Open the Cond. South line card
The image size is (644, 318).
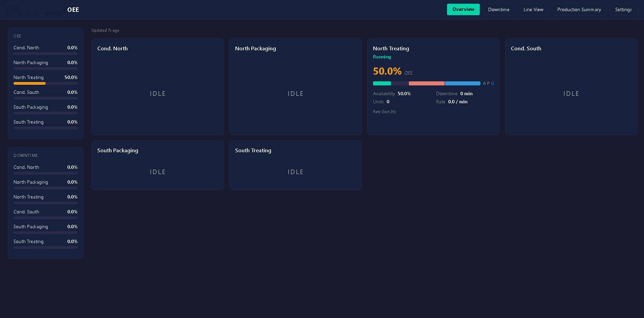571,87
